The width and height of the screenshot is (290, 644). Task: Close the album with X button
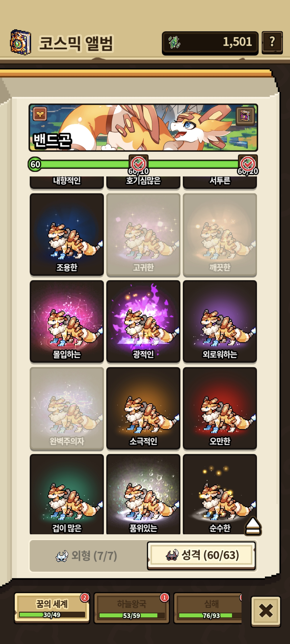(x=266, y=611)
